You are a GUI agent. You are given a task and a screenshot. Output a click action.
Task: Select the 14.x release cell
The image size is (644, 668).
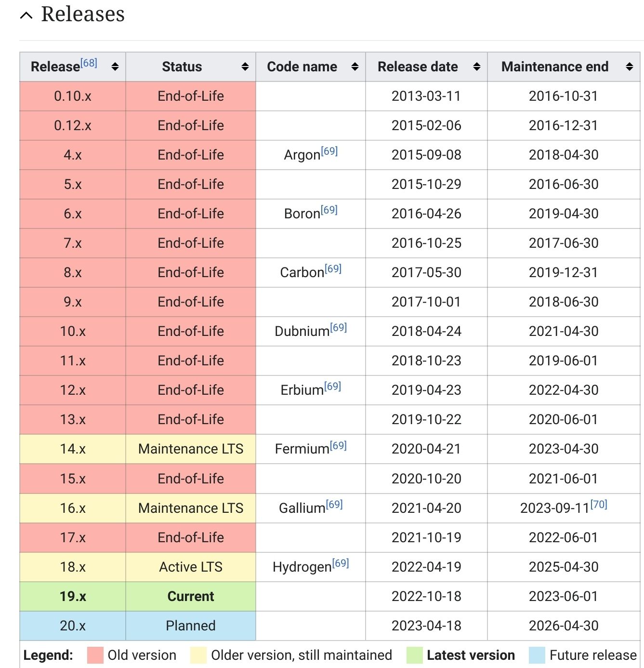coord(73,449)
